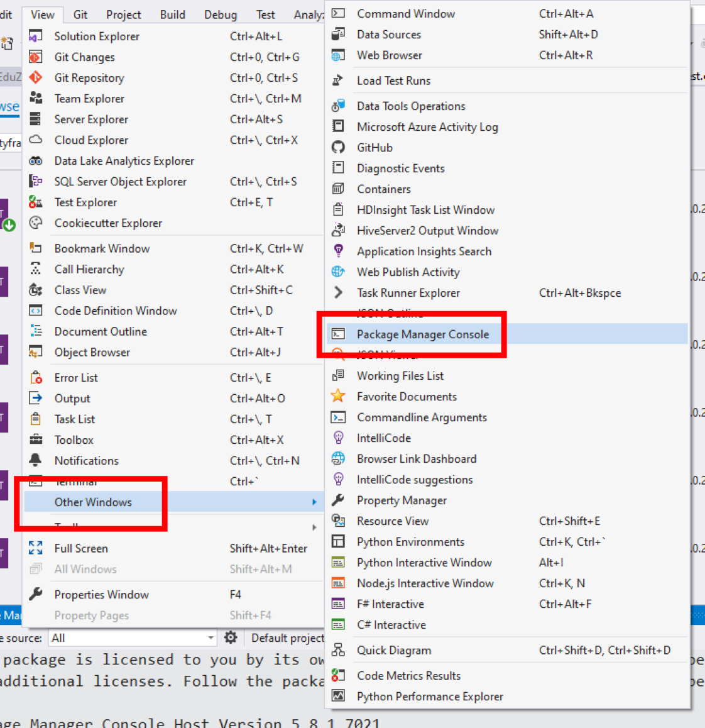This screenshot has height=728, width=705.
Task: Click Data Lake Analytics Explorer binoculars icon
Action: [x=36, y=161]
